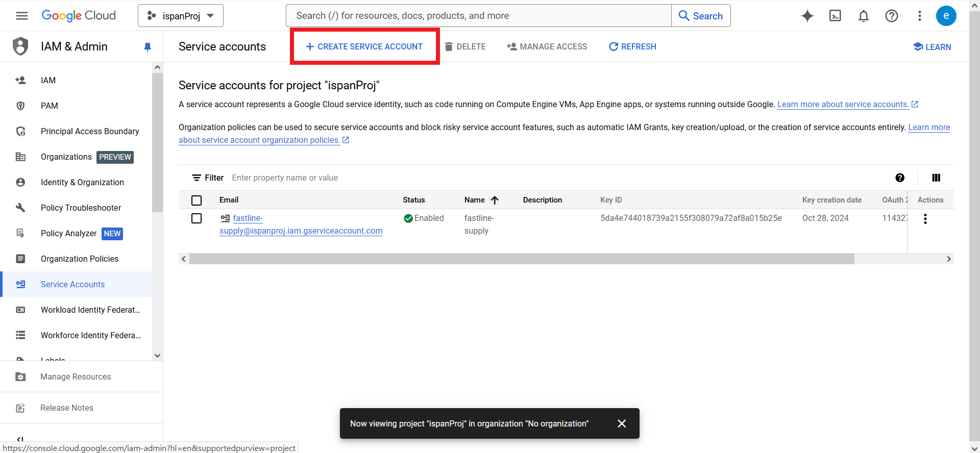Image resolution: width=980 pixels, height=453 pixels.
Task: Sort by Key creation date column
Action: (832, 200)
